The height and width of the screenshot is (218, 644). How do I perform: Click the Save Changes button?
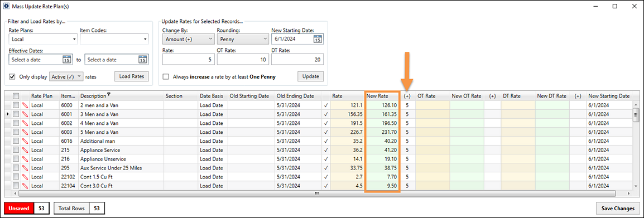tap(618, 208)
